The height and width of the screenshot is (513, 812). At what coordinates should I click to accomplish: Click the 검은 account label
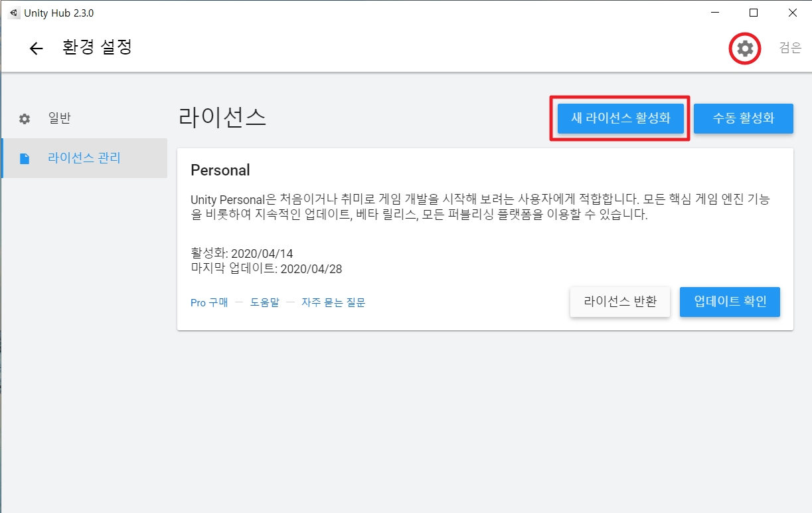pyautogui.click(x=790, y=48)
